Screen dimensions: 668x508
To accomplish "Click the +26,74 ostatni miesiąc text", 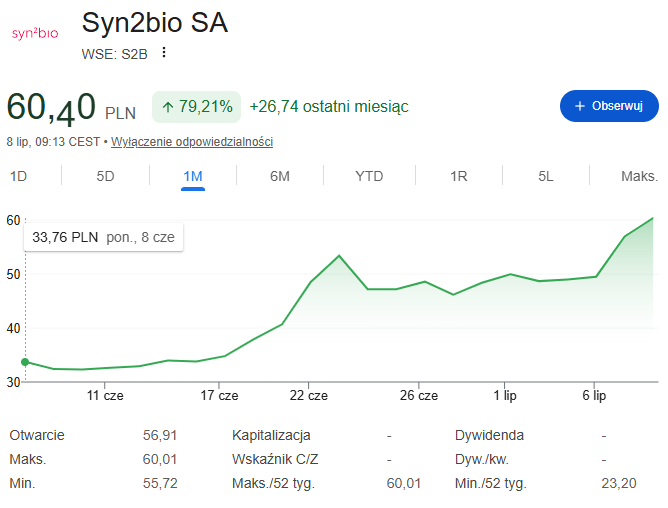I will (x=329, y=107).
